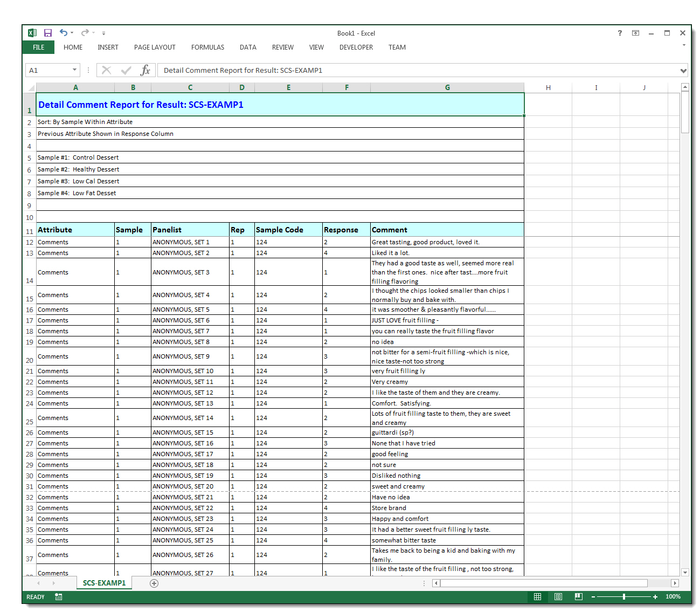Select the 'Store brand' comment cell
Viewport: 700px width, 612px height.
pos(447,508)
